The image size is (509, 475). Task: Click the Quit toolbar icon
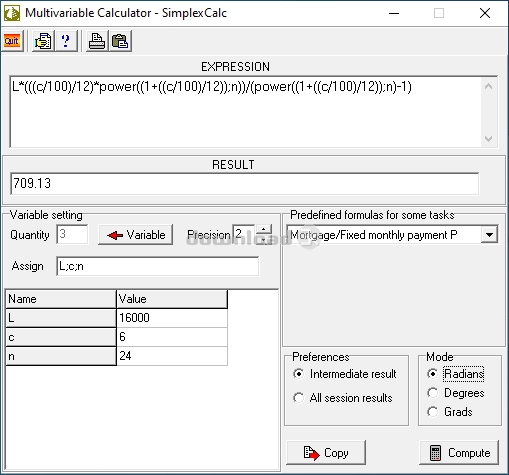click(12, 41)
